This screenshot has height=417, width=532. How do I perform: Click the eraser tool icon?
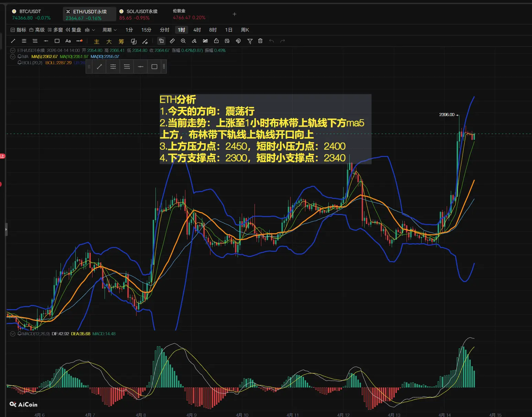click(x=194, y=41)
